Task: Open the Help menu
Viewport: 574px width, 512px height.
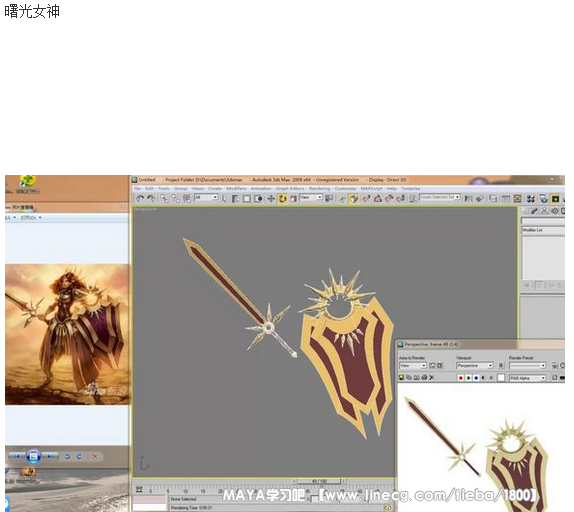Action: point(392,188)
